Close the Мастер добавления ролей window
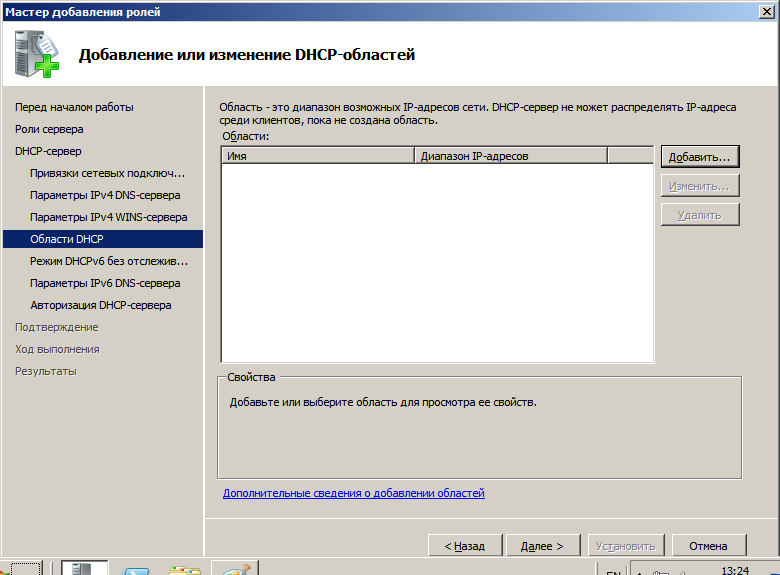Screen dimensions: 780x575 pyautogui.click(x=767, y=11)
